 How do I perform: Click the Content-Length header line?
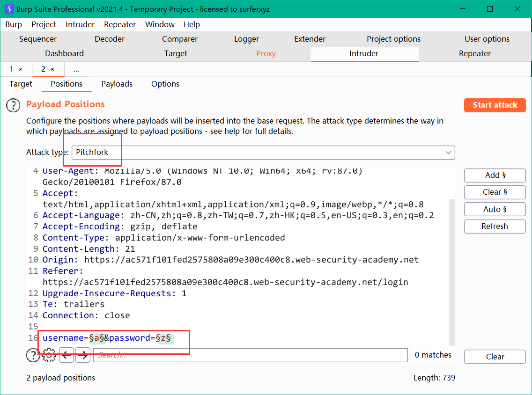point(89,249)
